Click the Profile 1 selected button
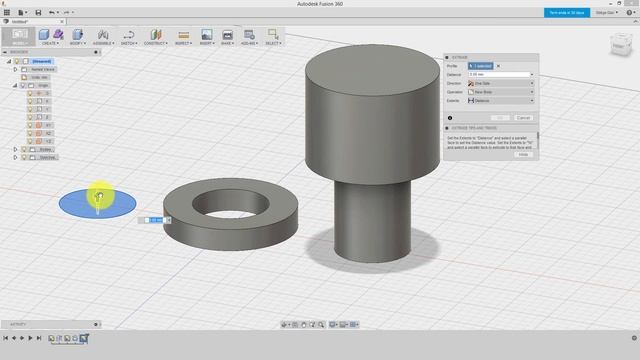This screenshot has height=360, width=640. pyautogui.click(x=480, y=66)
